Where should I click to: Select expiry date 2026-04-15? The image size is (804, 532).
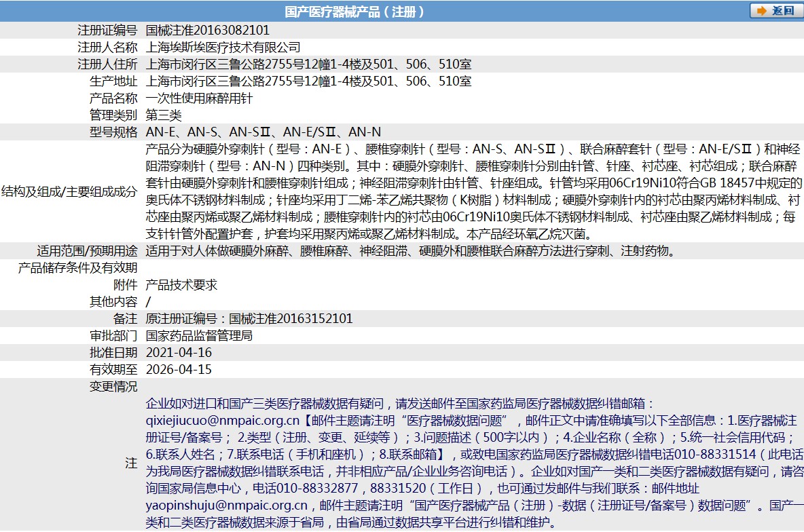[x=179, y=369]
